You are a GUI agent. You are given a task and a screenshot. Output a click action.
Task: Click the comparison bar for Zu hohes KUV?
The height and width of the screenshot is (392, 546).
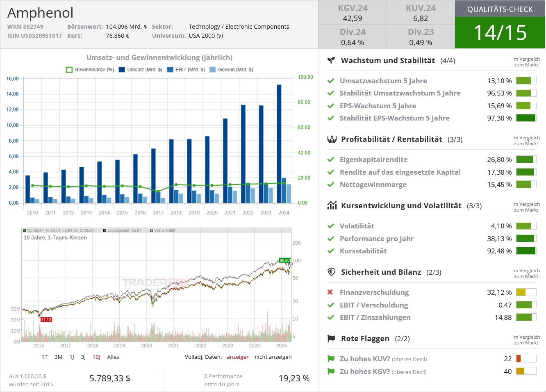526,359
